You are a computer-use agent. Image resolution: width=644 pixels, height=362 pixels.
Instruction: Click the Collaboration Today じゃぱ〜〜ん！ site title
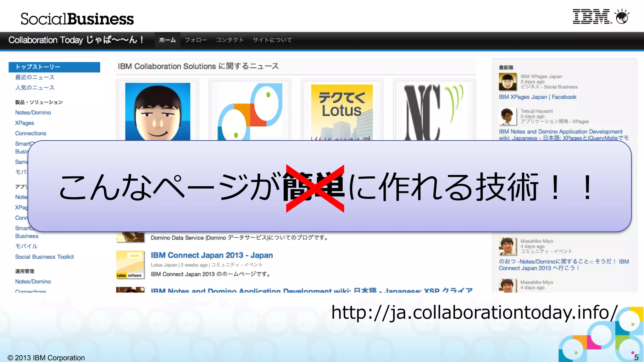tap(76, 40)
